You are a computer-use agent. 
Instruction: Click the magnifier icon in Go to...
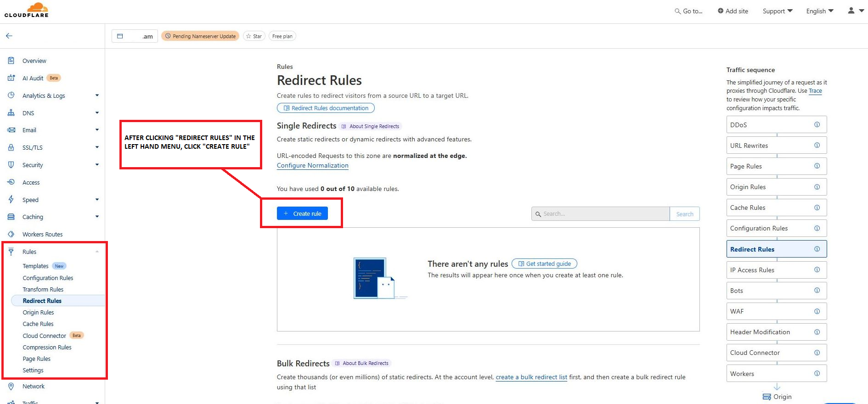[677, 11]
